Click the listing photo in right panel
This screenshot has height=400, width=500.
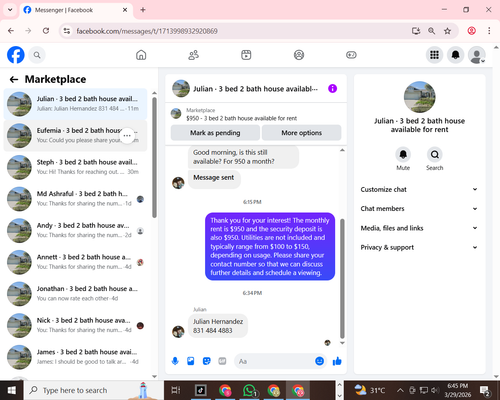[419, 97]
